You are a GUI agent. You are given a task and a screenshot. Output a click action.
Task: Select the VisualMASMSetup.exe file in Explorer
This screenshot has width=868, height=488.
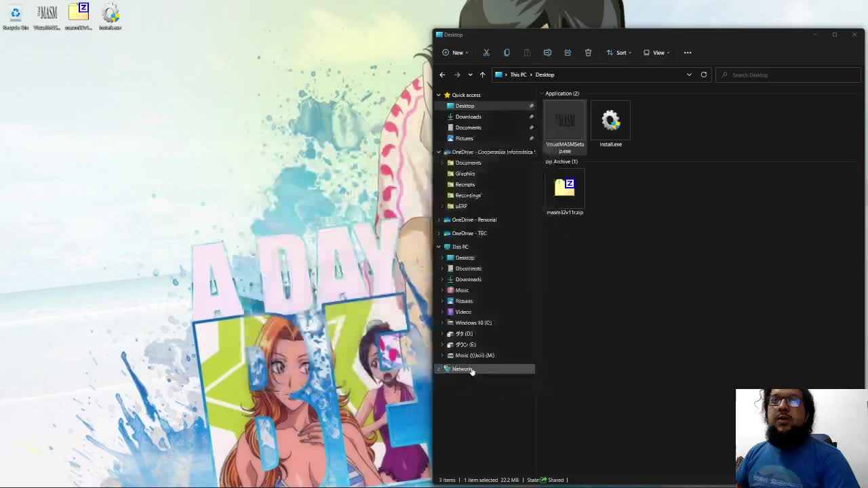565,127
